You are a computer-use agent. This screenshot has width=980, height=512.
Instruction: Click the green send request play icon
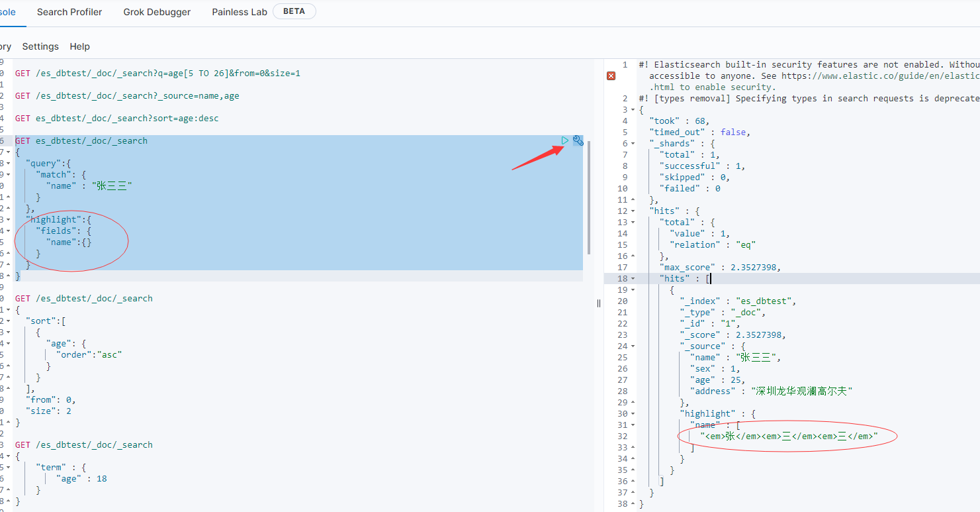pos(564,140)
